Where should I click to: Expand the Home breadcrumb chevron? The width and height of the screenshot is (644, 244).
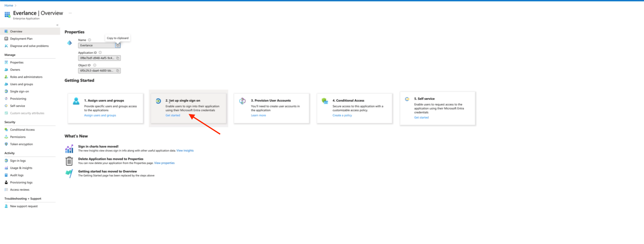(x=15, y=5)
